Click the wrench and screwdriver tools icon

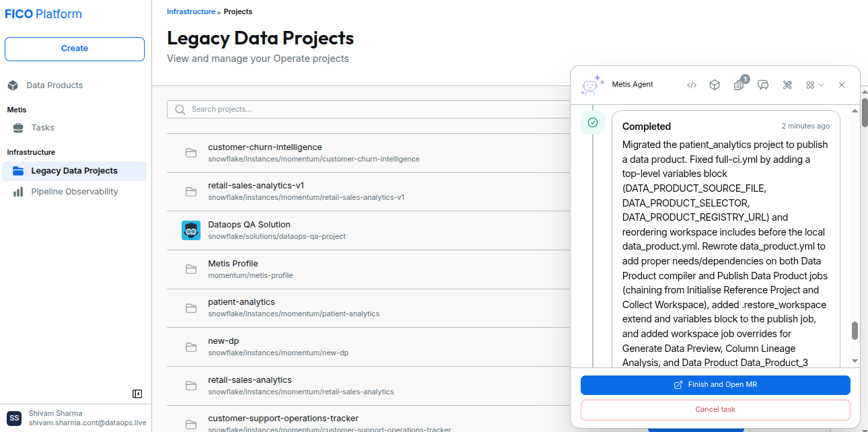pyautogui.click(x=787, y=85)
